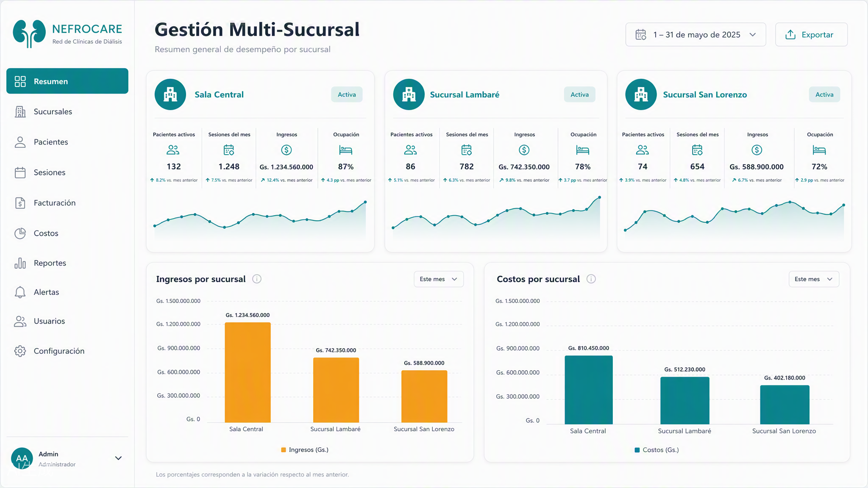The width and height of the screenshot is (868, 488).
Task: Select the Facturación invoice icon
Action: [20, 203]
